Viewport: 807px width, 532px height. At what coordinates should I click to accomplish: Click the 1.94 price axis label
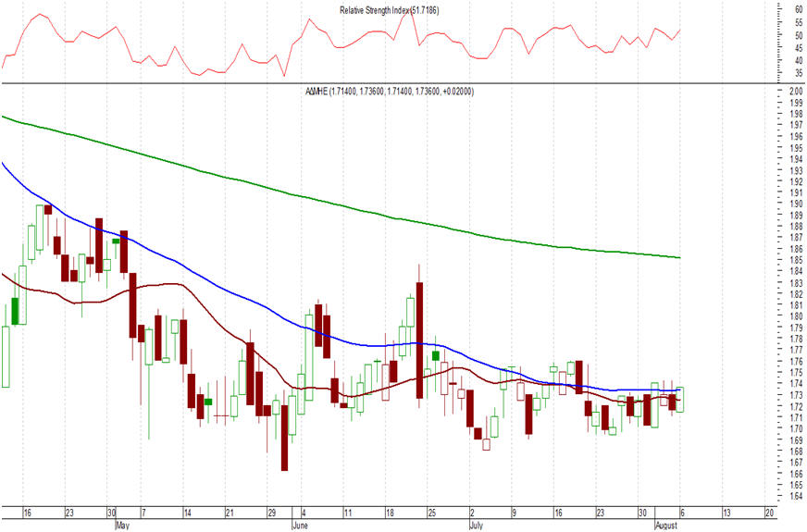point(796,159)
